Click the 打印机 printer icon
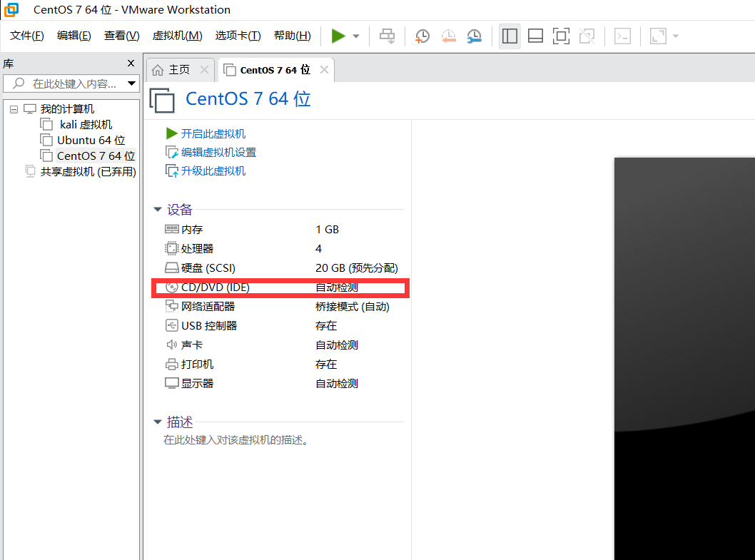This screenshot has height=560, width=755. point(171,364)
